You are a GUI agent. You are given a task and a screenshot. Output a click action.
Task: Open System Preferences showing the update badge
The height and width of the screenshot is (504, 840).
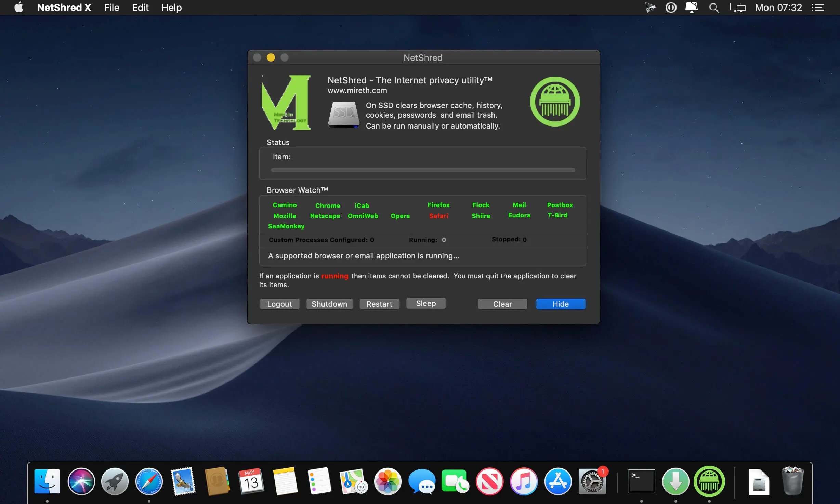click(x=592, y=481)
